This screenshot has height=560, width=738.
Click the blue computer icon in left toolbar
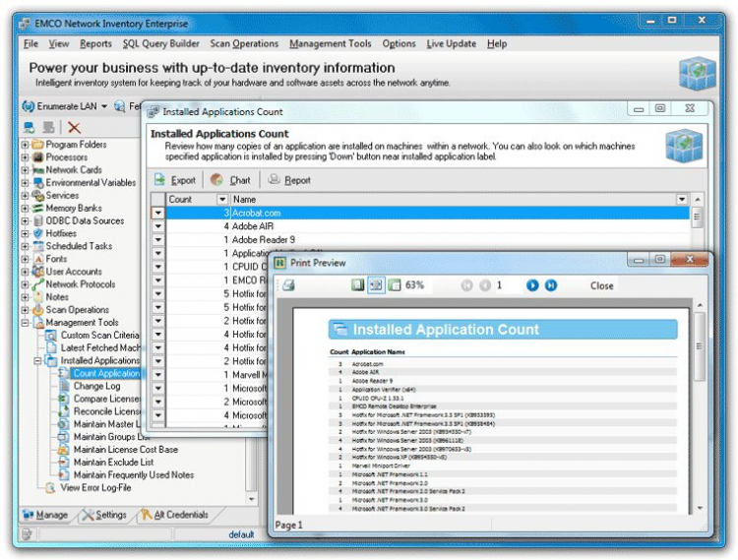click(x=30, y=127)
